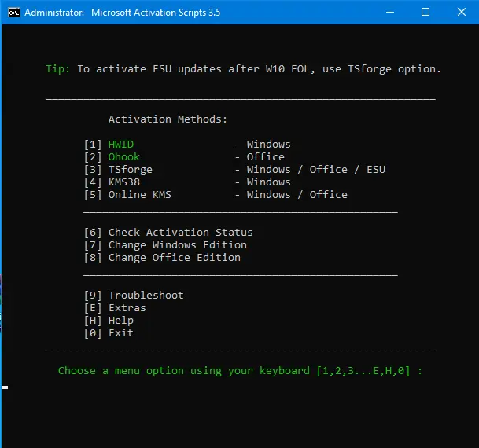This screenshot has height=448, width=479.
Task: Close the Administrator console window
Action: tap(461, 13)
